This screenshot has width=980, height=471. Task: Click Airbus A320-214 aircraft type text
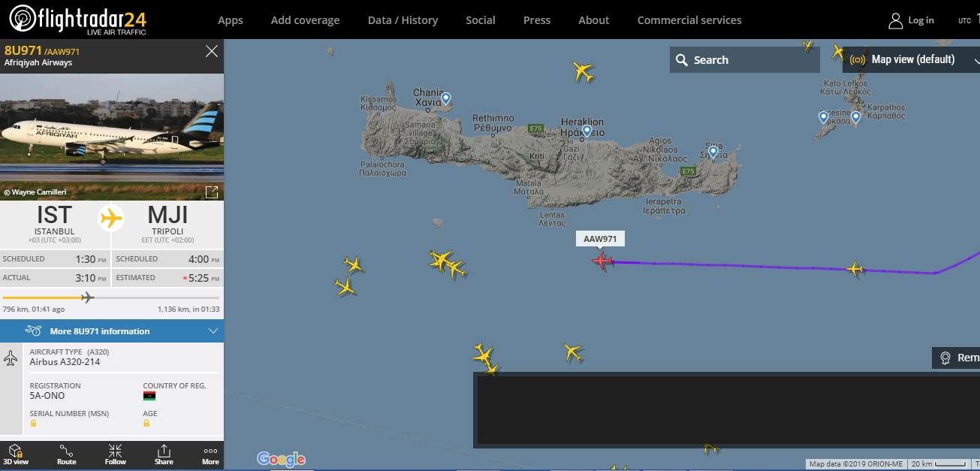pos(65,362)
